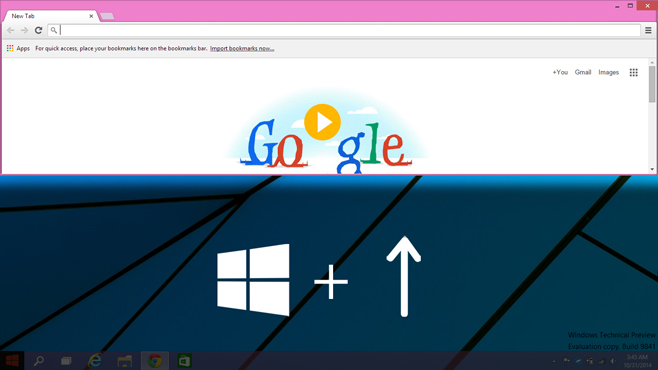The image size is (658, 370).
Task: Play the Google doodle animation
Action: 322,122
